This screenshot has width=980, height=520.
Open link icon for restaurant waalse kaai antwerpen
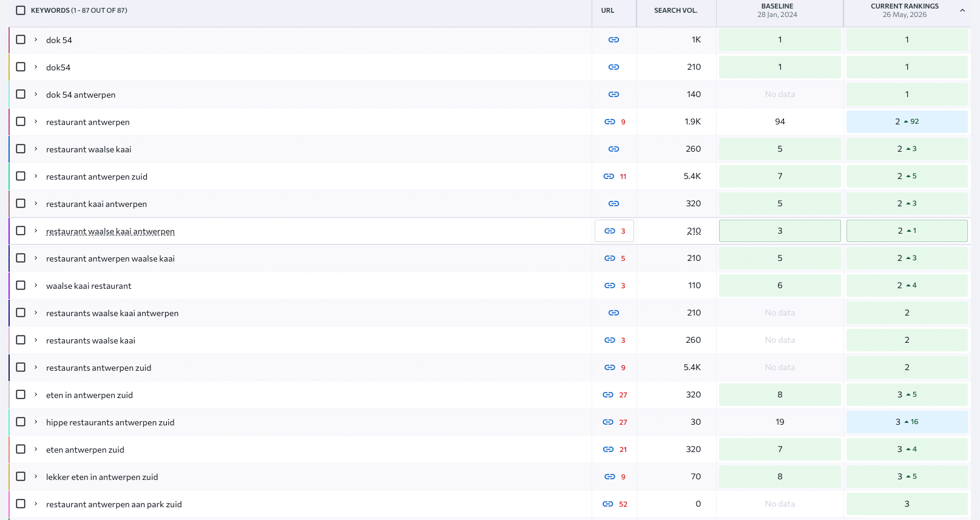610,231
